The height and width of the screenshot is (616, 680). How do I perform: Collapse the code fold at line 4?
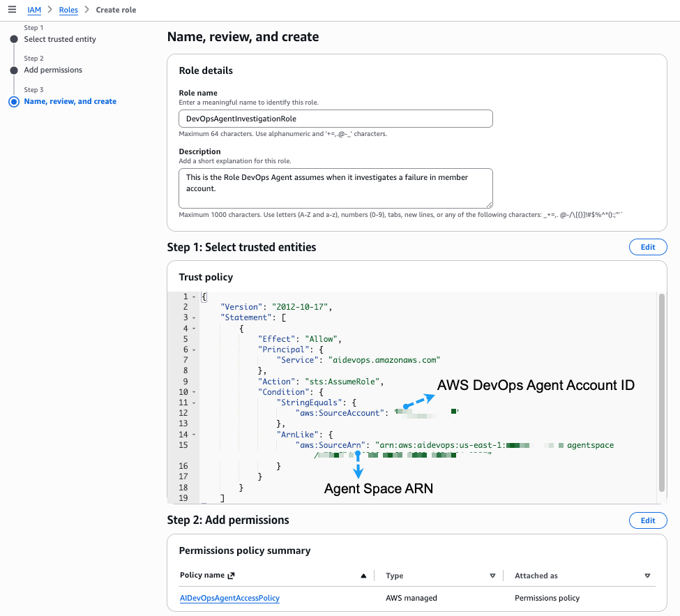(x=194, y=329)
